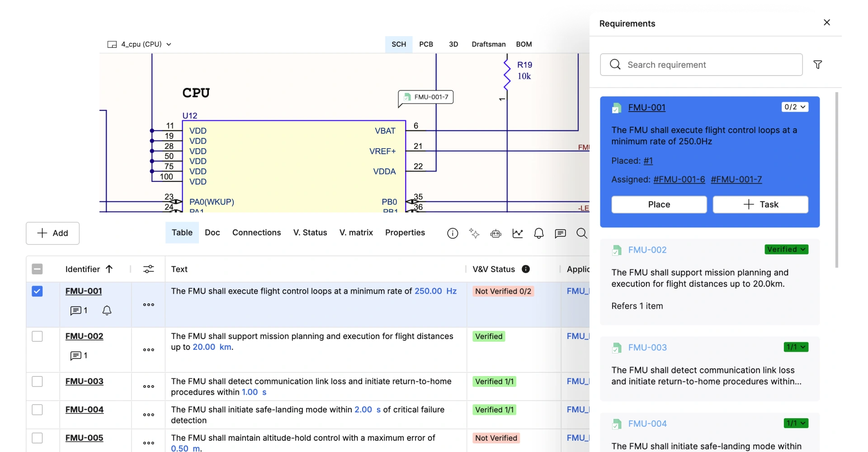Click the Place button on FMU-001 card
The width and height of the screenshot is (868, 452).
click(659, 204)
